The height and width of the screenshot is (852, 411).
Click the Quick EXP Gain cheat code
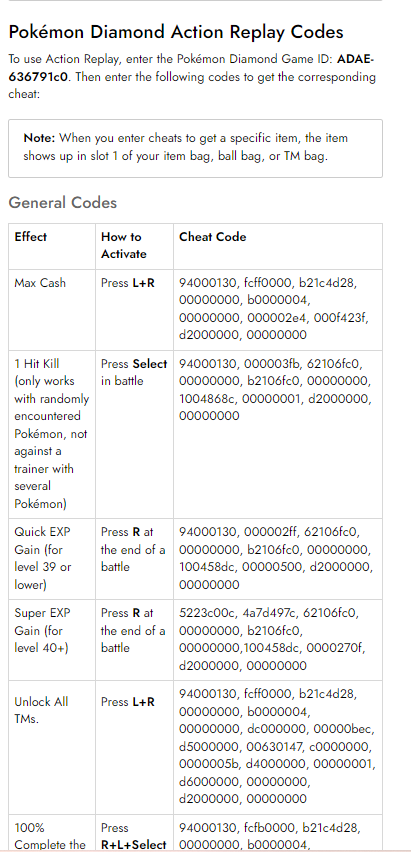276,558
